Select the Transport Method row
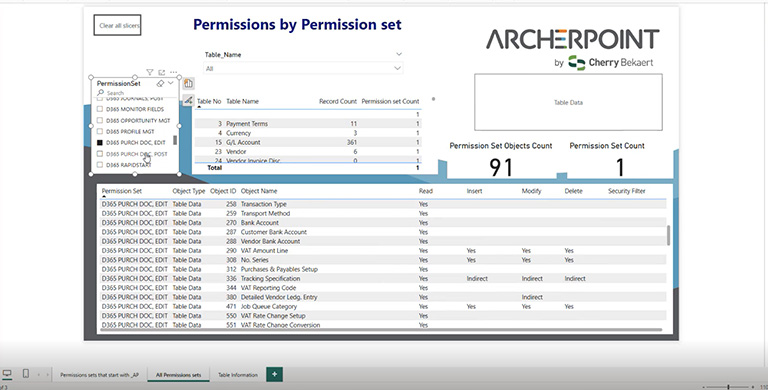768x390 pixels. point(384,214)
